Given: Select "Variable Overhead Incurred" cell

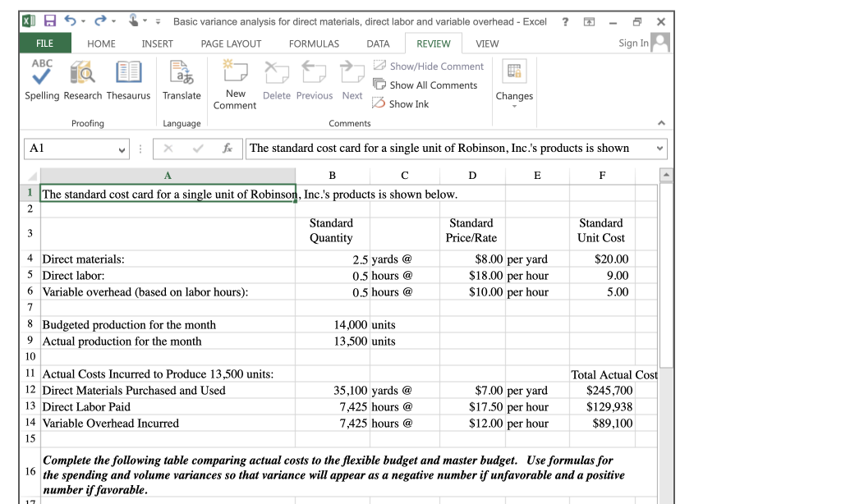Looking at the screenshot, I should point(168,423).
